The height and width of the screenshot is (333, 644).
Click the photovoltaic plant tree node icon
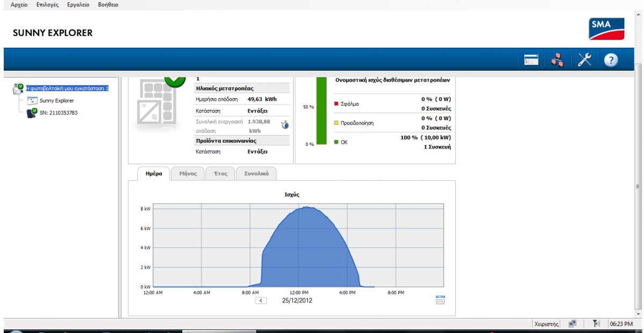coord(18,89)
